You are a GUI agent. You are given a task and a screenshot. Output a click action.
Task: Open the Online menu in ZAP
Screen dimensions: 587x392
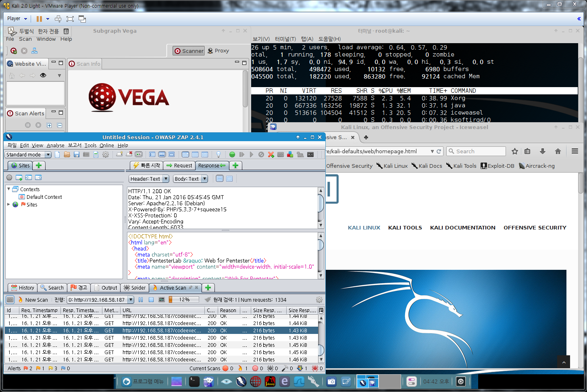click(x=107, y=145)
